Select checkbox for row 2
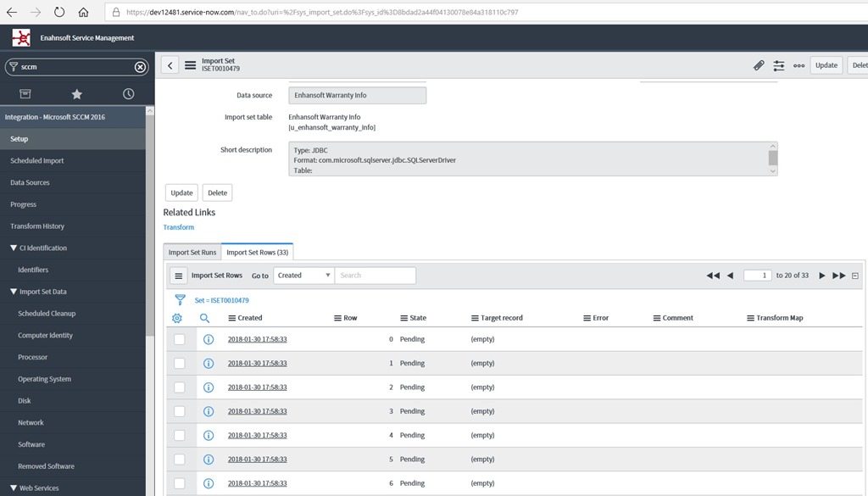Image resolution: width=868 pixels, height=496 pixels. point(180,387)
